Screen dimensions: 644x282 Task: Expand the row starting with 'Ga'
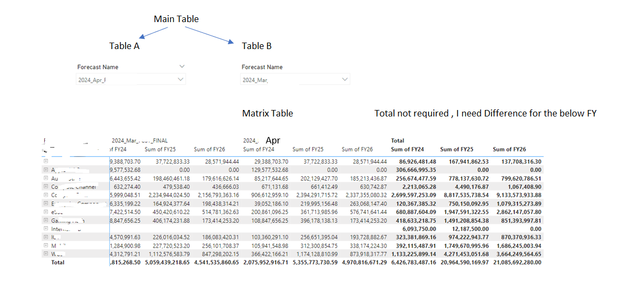(45, 220)
